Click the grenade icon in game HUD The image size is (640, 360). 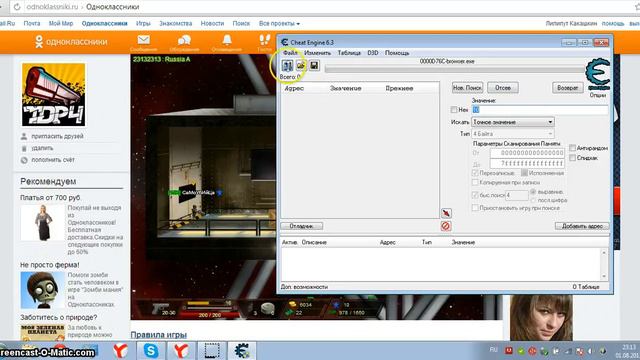pyautogui.click(x=268, y=308)
